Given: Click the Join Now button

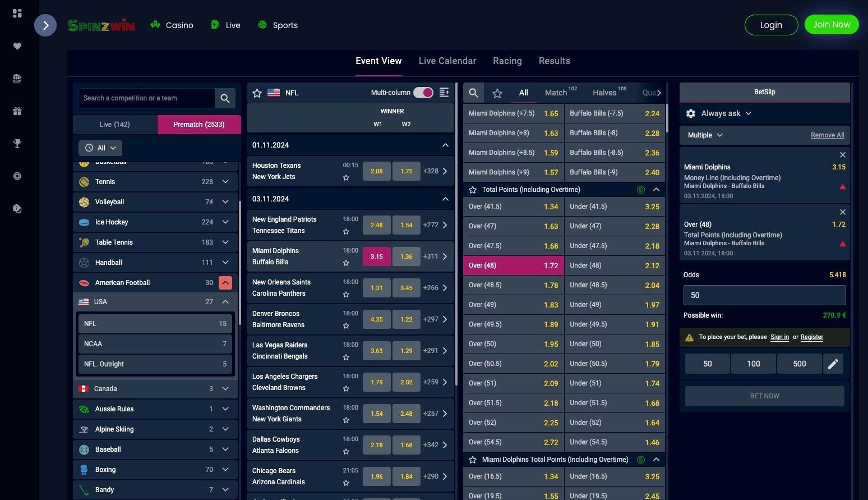Looking at the screenshot, I should point(832,25).
